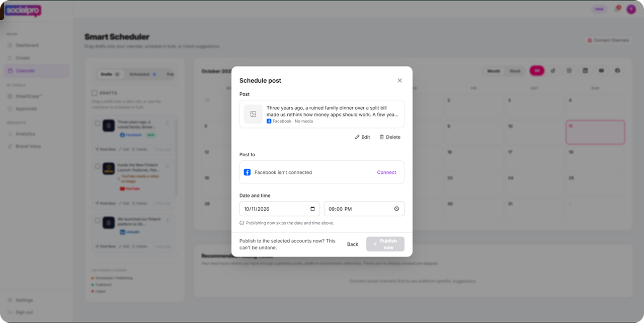The height and width of the screenshot is (323, 644).
Task: Edit the post in Schedule post dialog
Action: tap(362, 137)
